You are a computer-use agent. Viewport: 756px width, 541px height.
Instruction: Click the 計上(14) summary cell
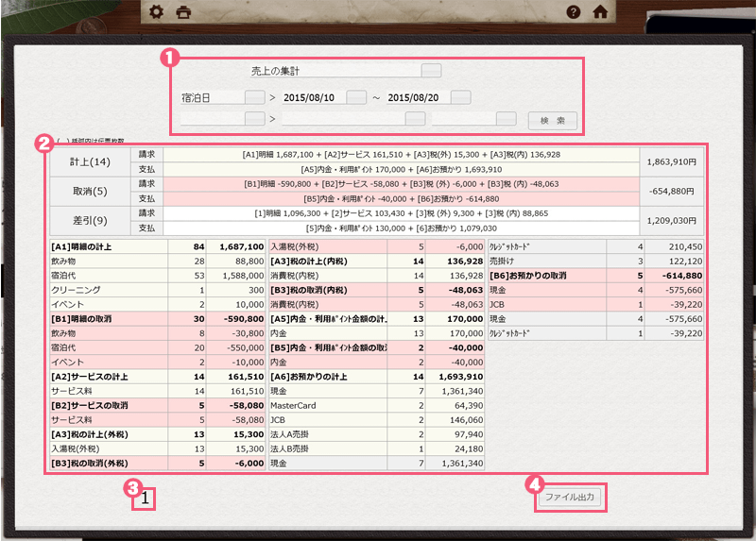(90, 161)
